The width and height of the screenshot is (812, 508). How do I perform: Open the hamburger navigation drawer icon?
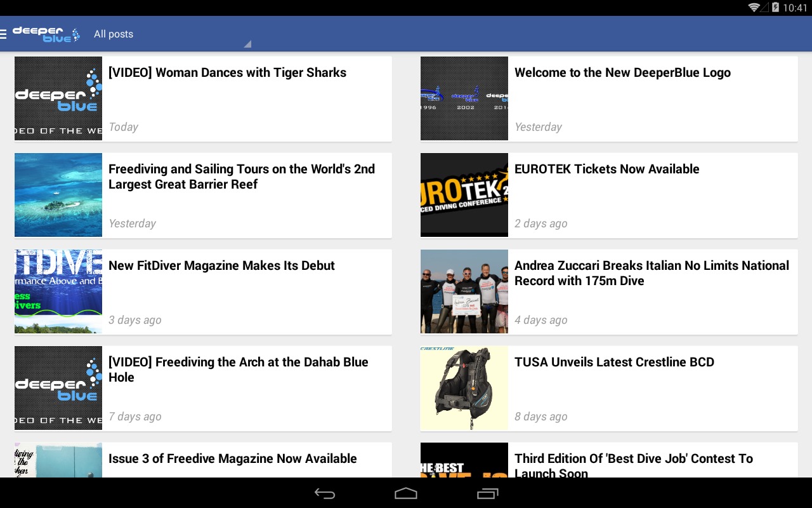[3, 34]
